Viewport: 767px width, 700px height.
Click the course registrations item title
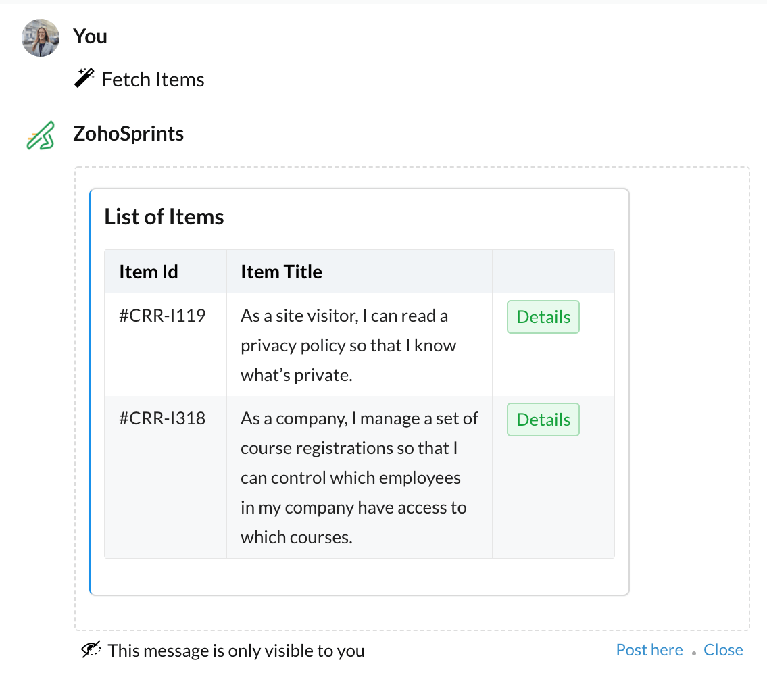(359, 478)
